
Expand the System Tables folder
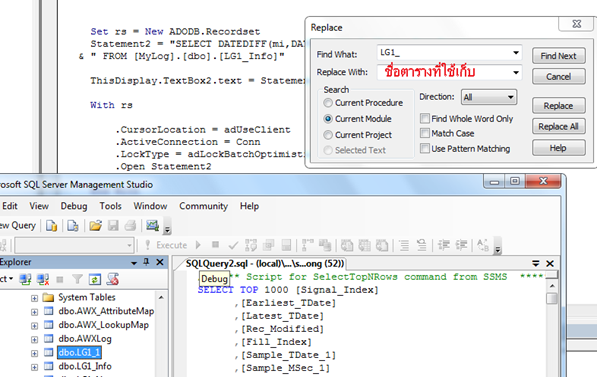coord(34,298)
